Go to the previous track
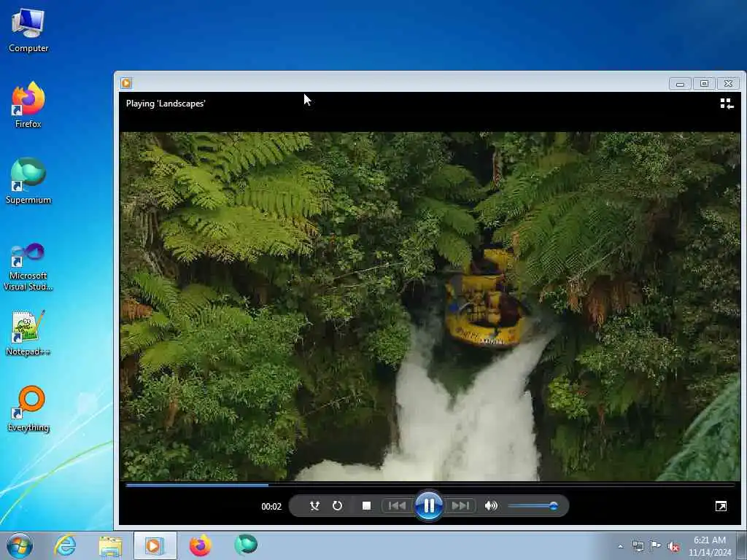747x560 pixels. pos(398,506)
